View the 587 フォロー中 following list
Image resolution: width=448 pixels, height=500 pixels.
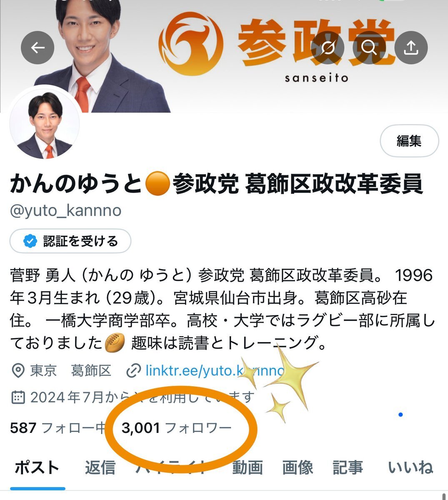pos(58,427)
